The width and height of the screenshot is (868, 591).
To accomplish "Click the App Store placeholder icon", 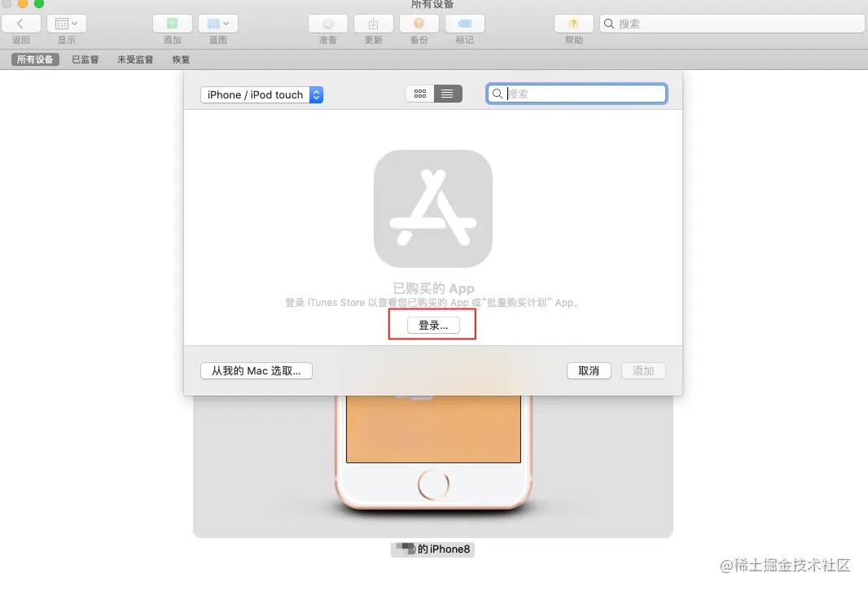I will click(x=433, y=208).
